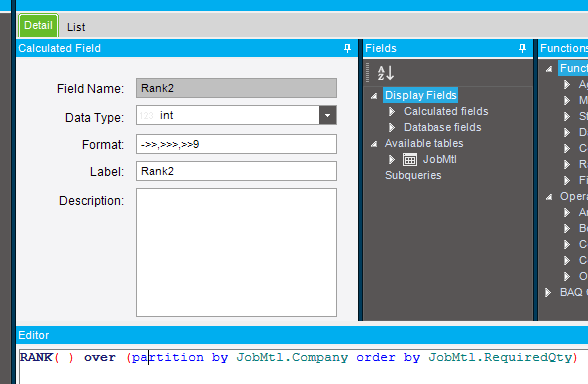The width and height of the screenshot is (588, 384).
Task: Expand the JobMtl table node
Action: [x=392, y=160]
